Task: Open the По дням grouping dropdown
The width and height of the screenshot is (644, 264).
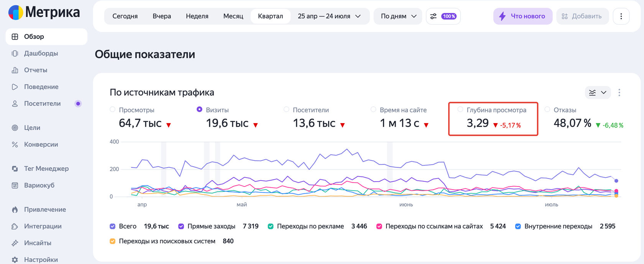Action: [x=398, y=16]
